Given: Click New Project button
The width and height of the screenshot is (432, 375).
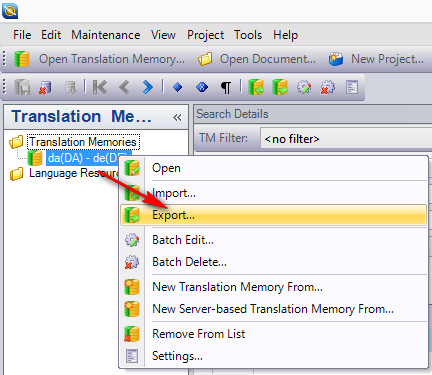Looking at the screenshot, I should point(376,59).
